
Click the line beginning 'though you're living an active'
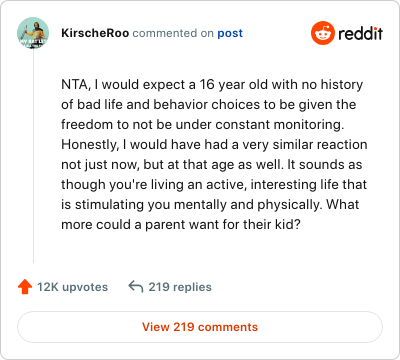click(x=214, y=185)
